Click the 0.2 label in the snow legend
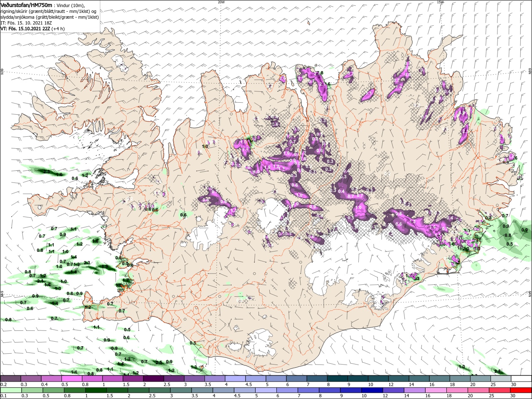 click(x=3, y=384)
